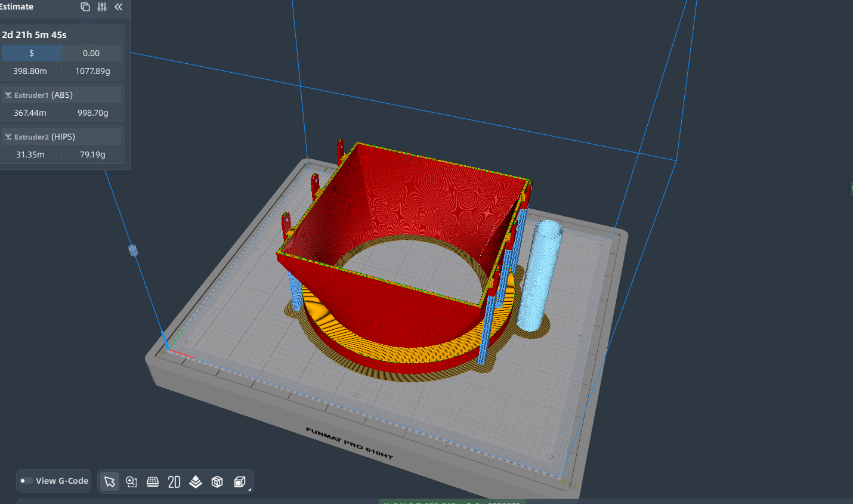Click the Extruder2 spool icon

[8, 137]
